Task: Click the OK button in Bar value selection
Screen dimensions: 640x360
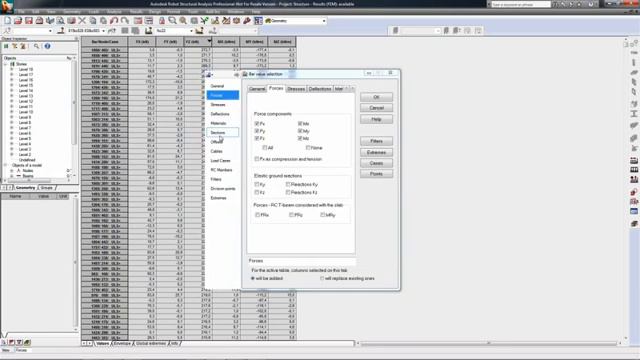Action: [x=376, y=97]
